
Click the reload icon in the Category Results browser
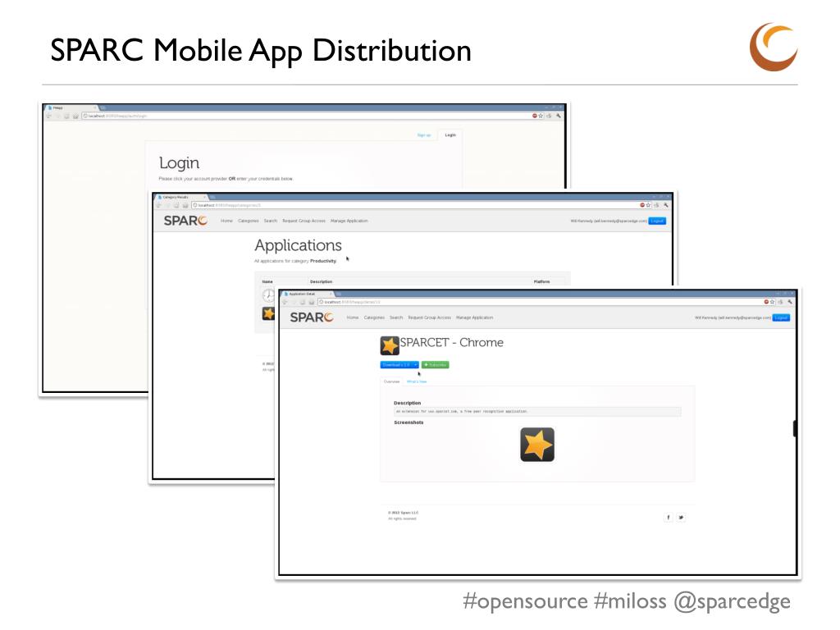[x=176, y=205]
